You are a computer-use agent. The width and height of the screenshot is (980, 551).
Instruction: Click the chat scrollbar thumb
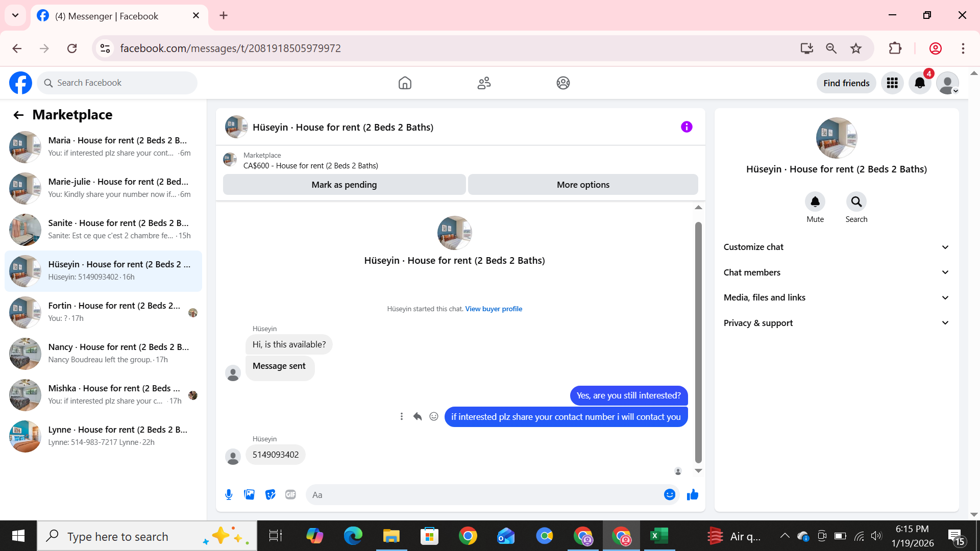[x=698, y=342]
